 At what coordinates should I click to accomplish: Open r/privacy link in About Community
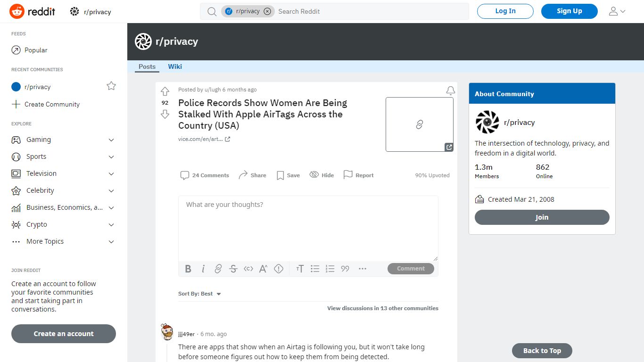(x=519, y=123)
